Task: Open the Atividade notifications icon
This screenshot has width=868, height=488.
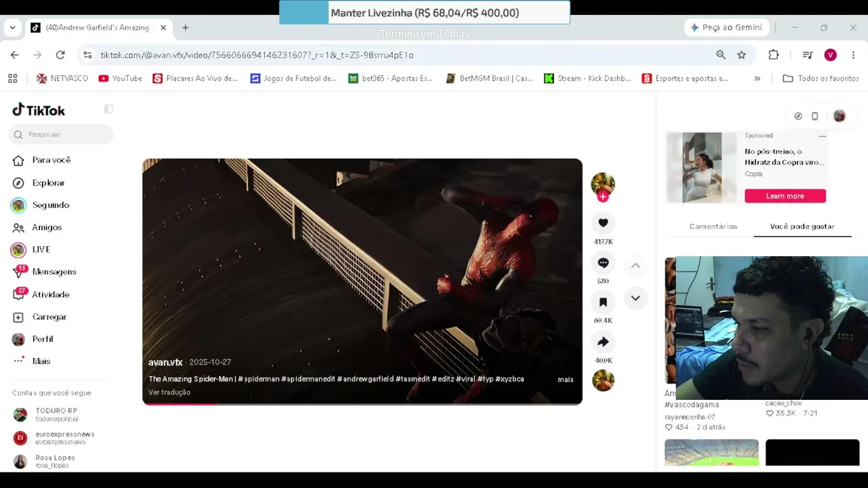Action: pos(18,295)
